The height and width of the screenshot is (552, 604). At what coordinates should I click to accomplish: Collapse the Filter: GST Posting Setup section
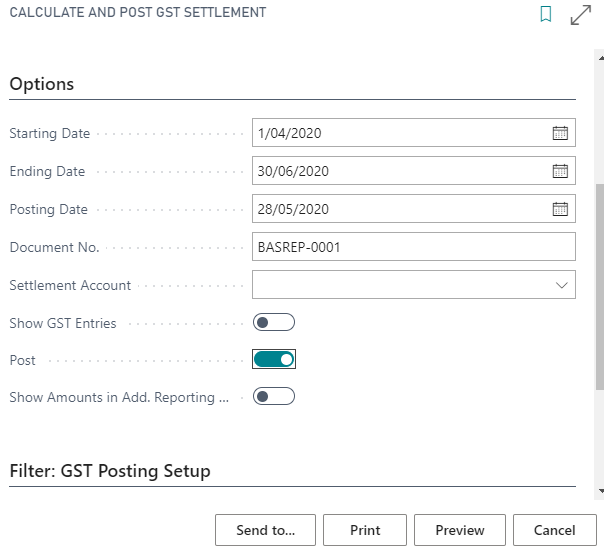110,471
